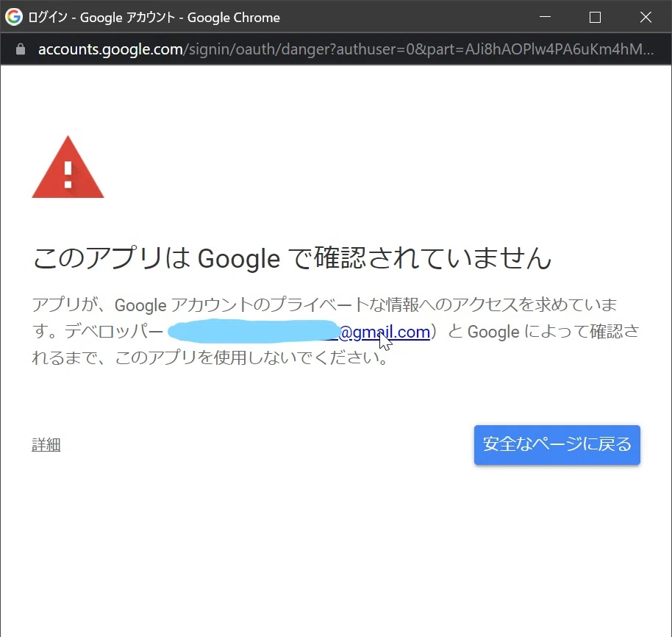The width and height of the screenshot is (672, 637).
Task: Click the heading このアプリは Google で確認されていません
Action: click(292, 258)
